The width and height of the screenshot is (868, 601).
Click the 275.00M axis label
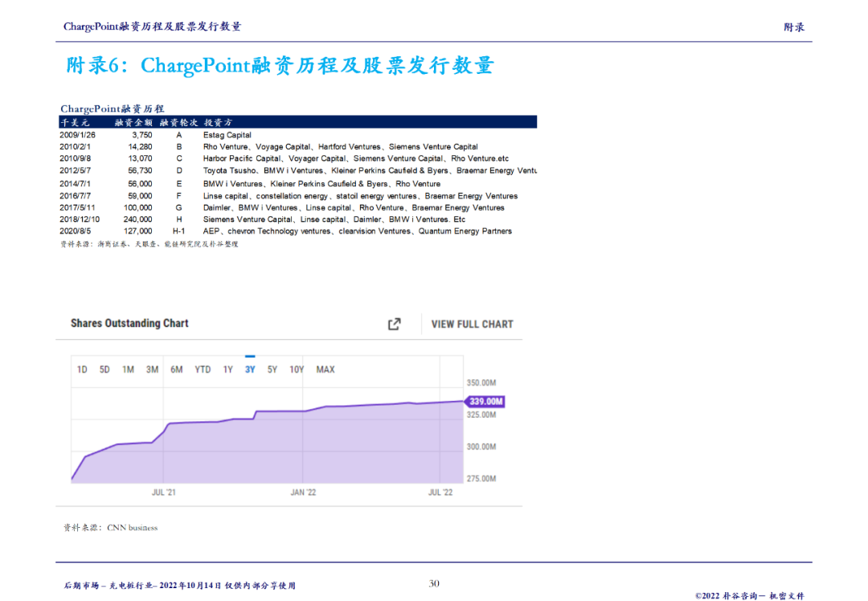tap(481, 479)
